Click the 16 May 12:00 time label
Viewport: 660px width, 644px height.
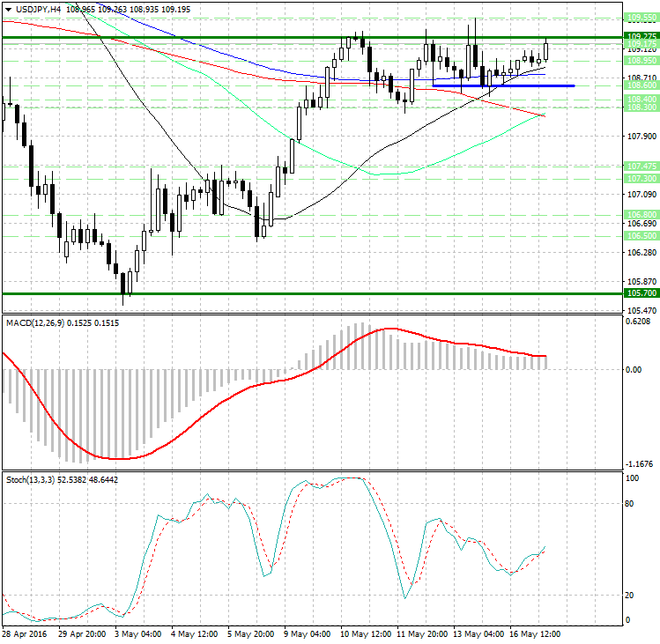pyautogui.click(x=535, y=634)
